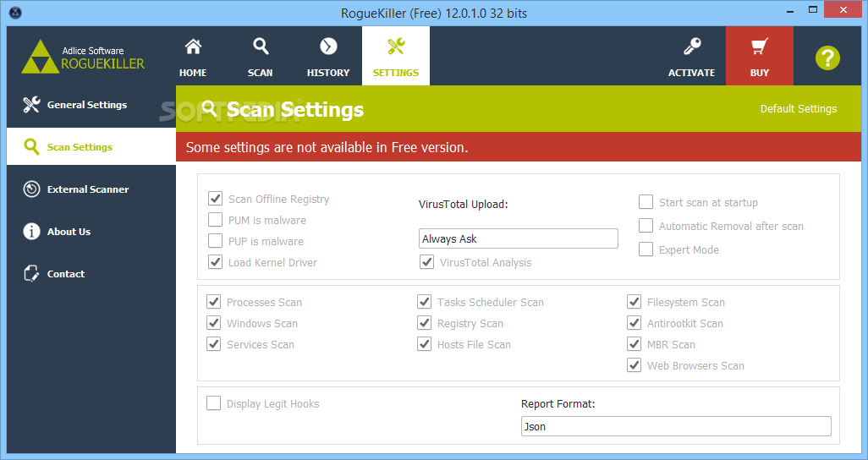Click the Report Format: label
The image size is (868, 460).
pos(558,404)
